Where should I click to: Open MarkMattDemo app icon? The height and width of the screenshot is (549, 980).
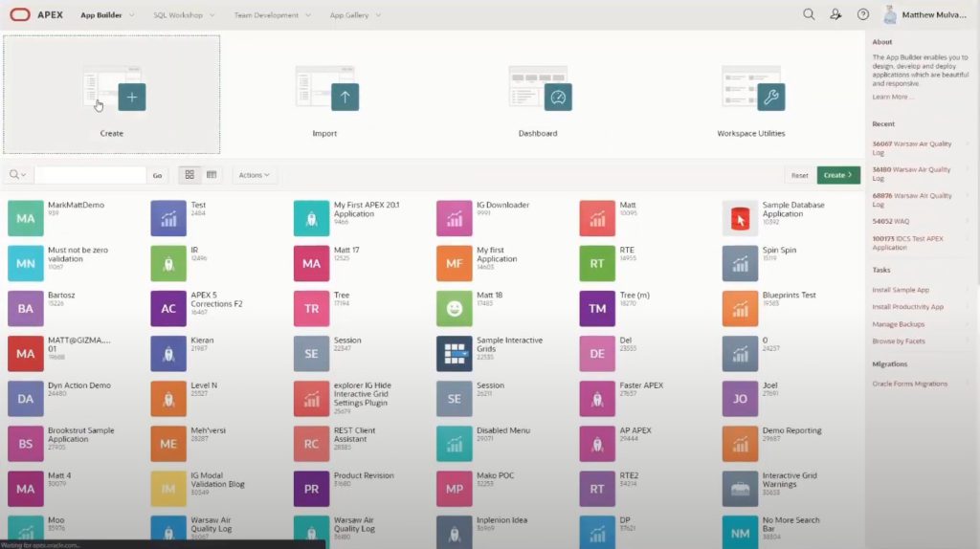coord(26,218)
